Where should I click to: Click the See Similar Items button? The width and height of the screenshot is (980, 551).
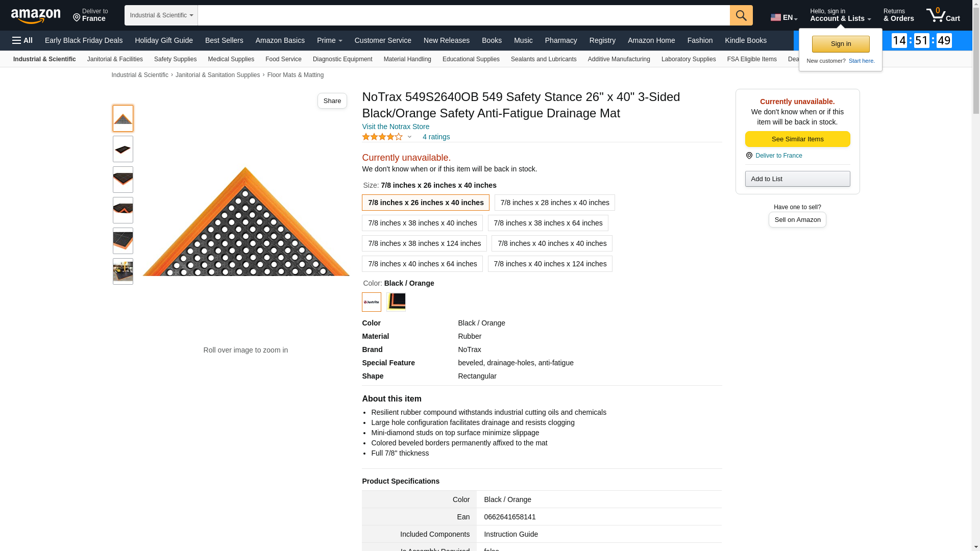tap(797, 139)
